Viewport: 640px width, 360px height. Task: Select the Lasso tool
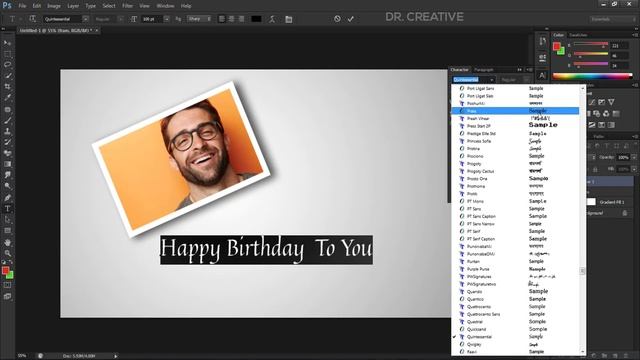click(x=7, y=64)
